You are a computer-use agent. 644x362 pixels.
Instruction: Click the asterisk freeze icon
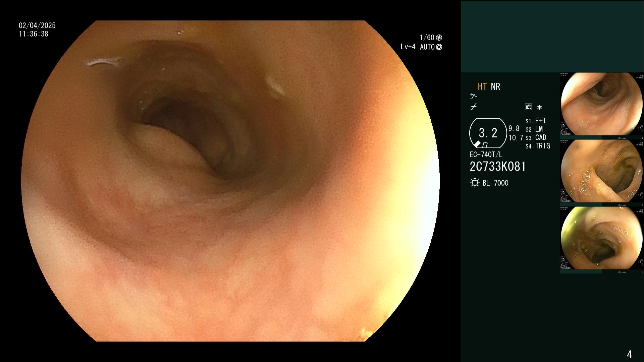[539, 108]
